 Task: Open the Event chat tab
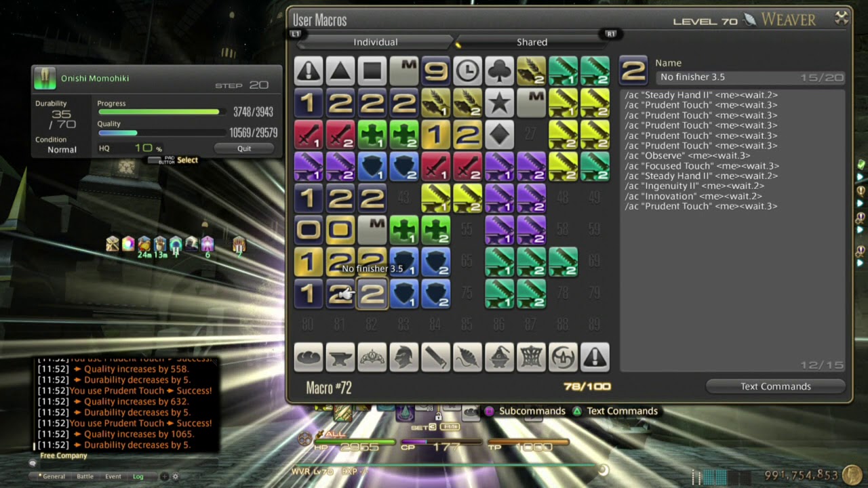113,476
